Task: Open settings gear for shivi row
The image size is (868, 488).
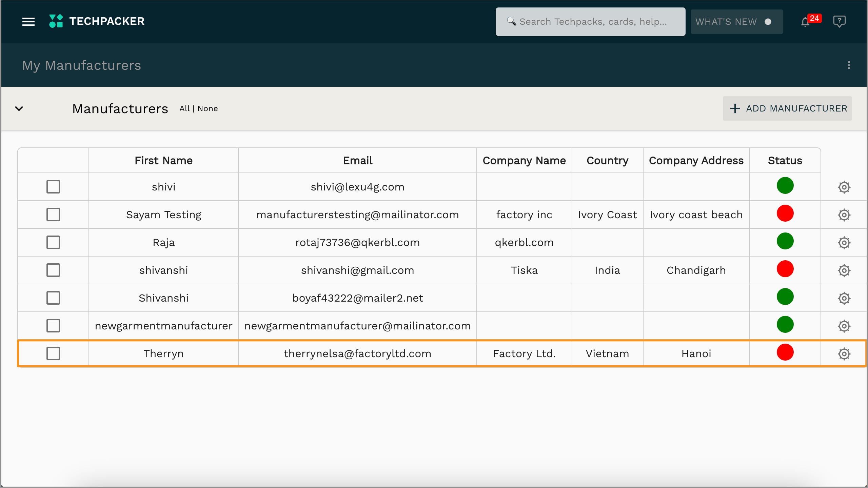Action: 844,187
